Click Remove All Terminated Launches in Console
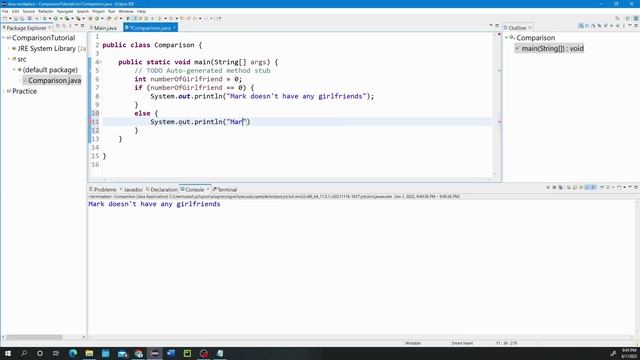The width and height of the screenshot is (640, 360). [x=560, y=187]
